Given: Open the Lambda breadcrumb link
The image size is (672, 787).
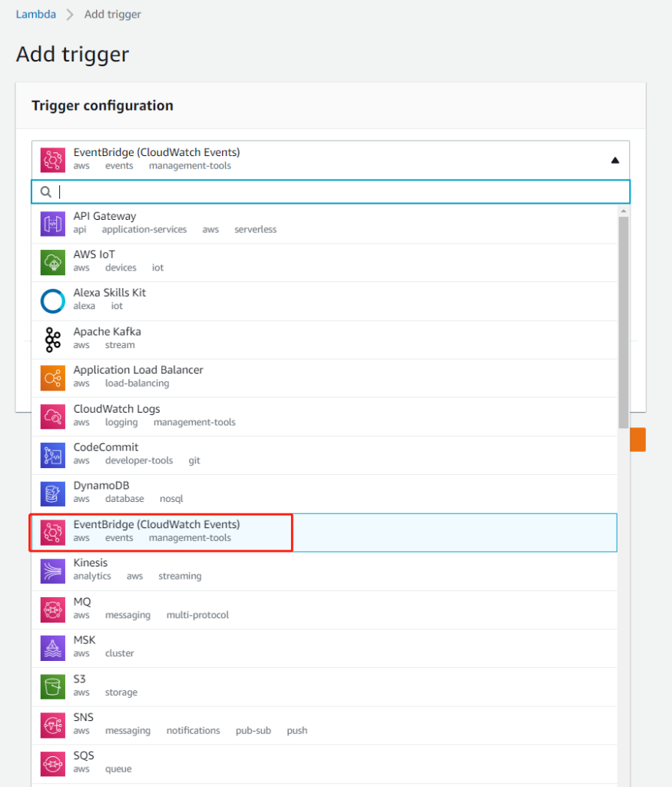Looking at the screenshot, I should tap(36, 15).
